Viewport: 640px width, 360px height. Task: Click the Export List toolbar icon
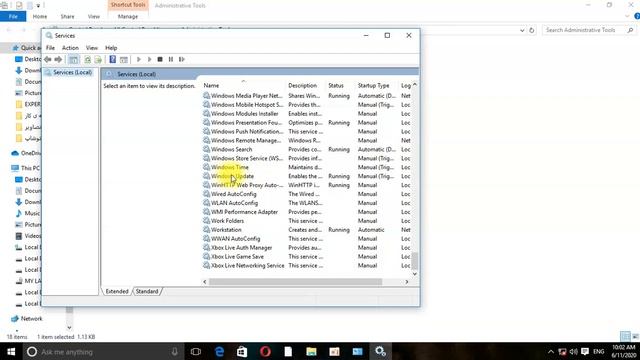coord(98,60)
